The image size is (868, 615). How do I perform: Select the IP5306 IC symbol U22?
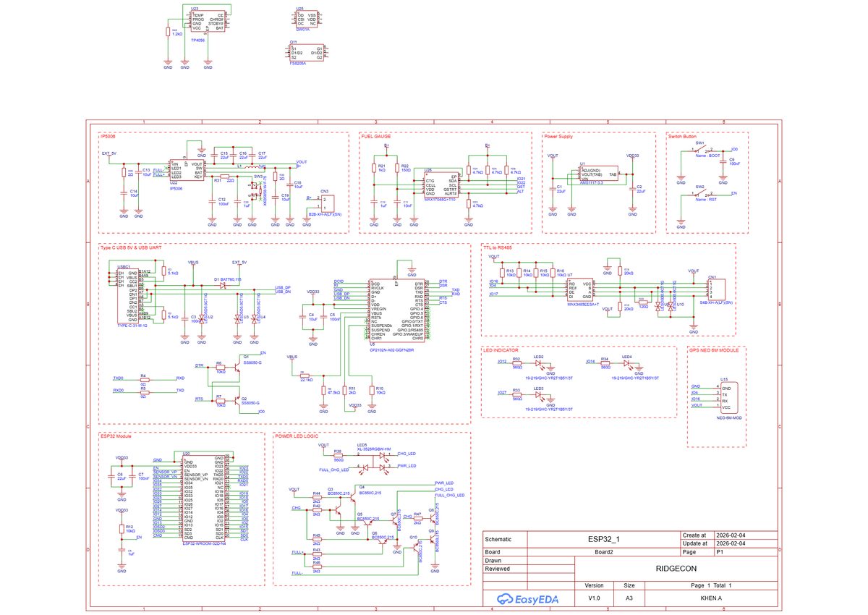tap(187, 171)
